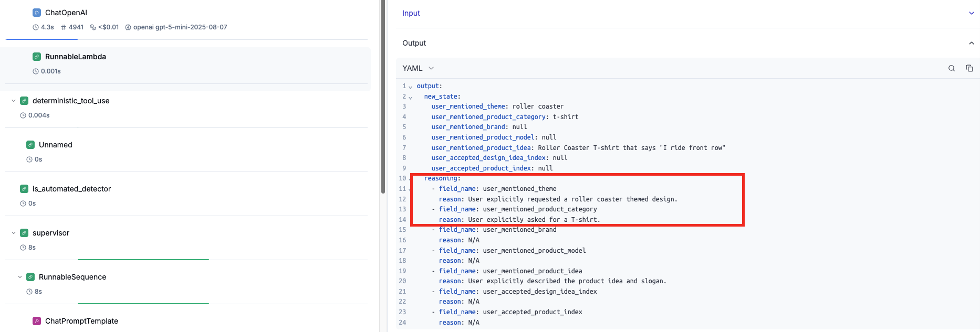
Task: Select the RunnableSequence run entry
Action: tap(72, 277)
